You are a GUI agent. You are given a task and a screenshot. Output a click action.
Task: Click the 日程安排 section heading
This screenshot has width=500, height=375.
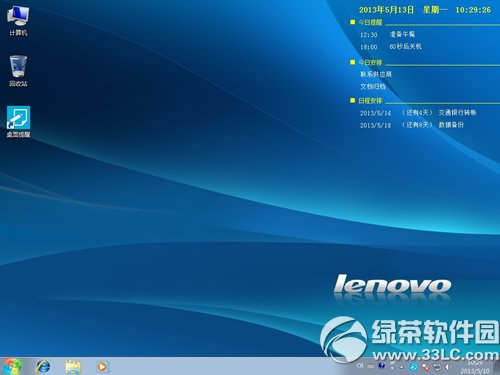pos(370,100)
